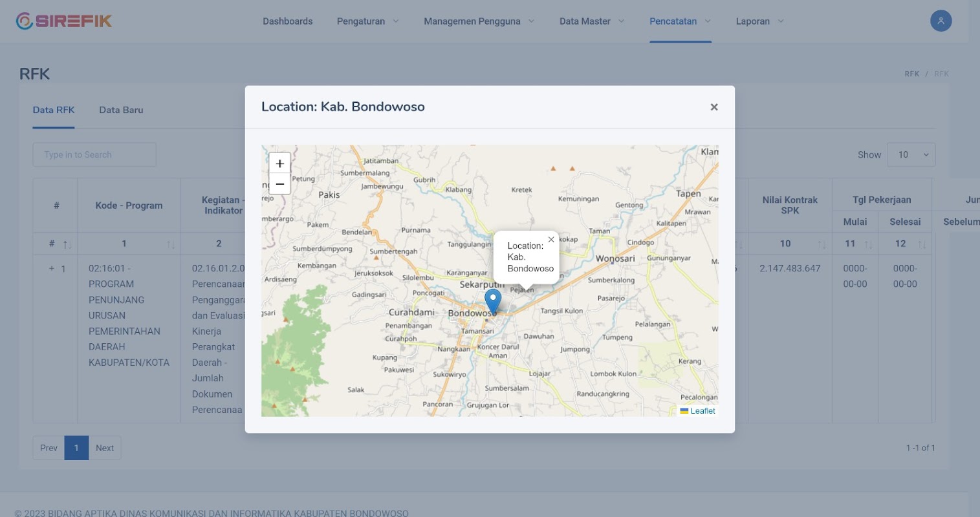Click the 1 -1 of 1 record count

point(920,448)
